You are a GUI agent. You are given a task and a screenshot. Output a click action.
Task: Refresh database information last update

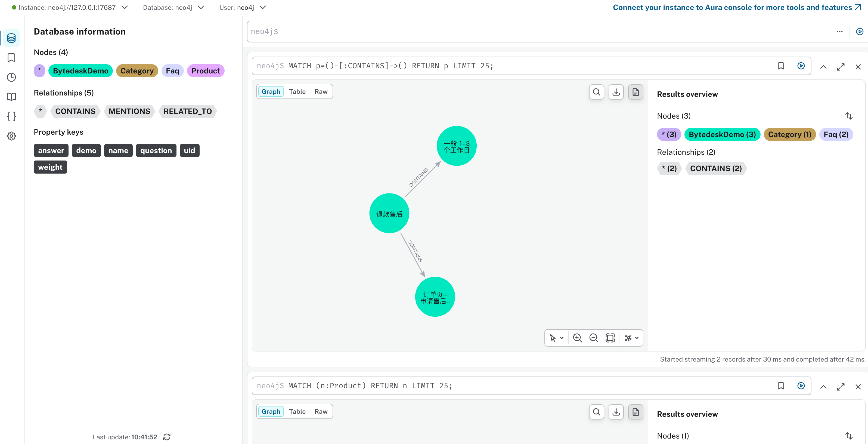click(166, 437)
